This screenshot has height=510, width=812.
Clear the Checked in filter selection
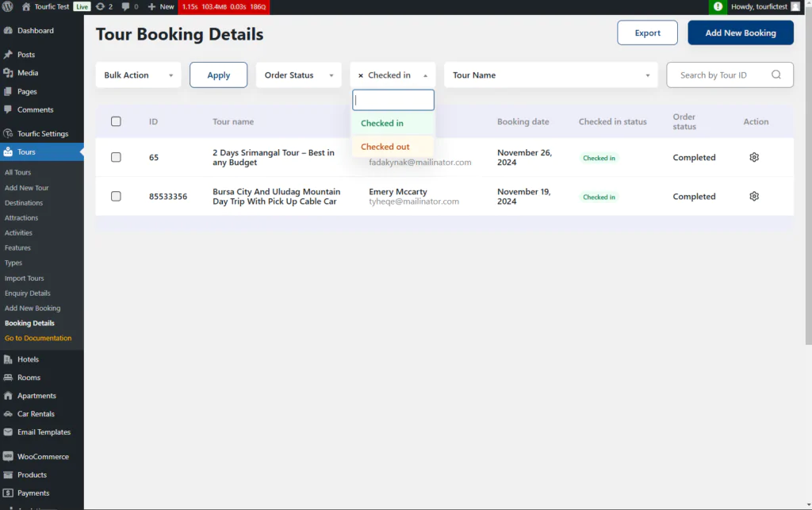[361, 75]
